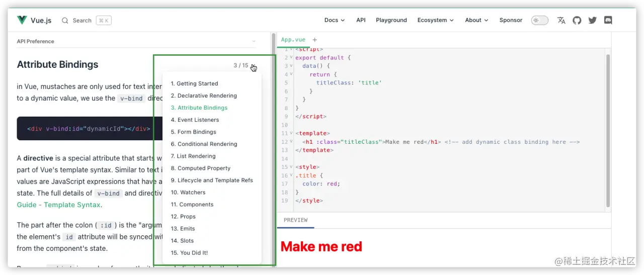The height and width of the screenshot is (275, 644).
Task: Open the Twitter icon link
Action: coord(593,21)
